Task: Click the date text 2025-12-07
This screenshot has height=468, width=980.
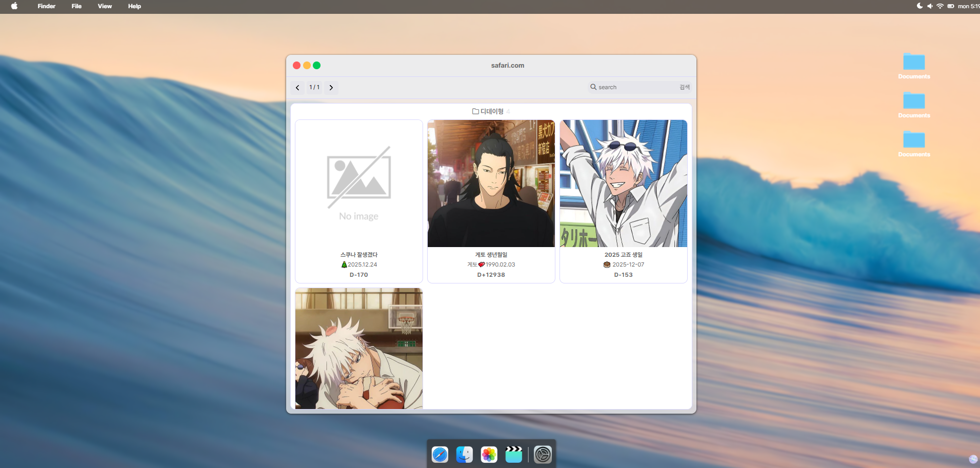Action: pos(628,264)
